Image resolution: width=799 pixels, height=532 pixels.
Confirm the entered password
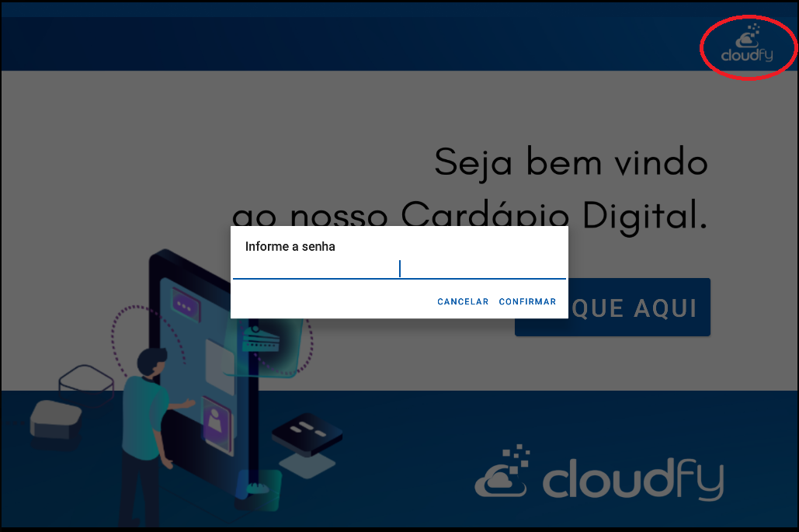[527, 301]
